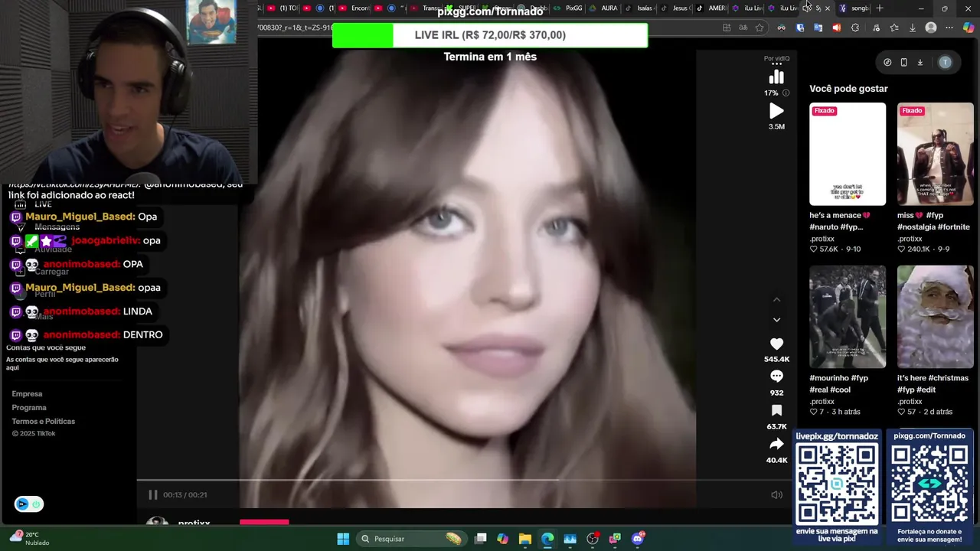Open the 'he's a menace #naruto' video thumbnail
Image resolution: width=980 pixels, height=551 pixels.
pos(848,154)
